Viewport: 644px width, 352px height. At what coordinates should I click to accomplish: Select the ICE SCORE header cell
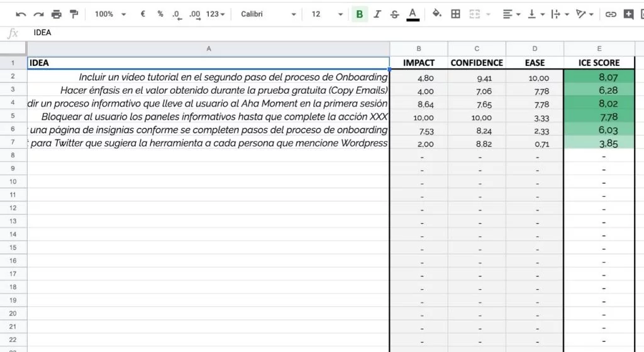tap(599, 63)
